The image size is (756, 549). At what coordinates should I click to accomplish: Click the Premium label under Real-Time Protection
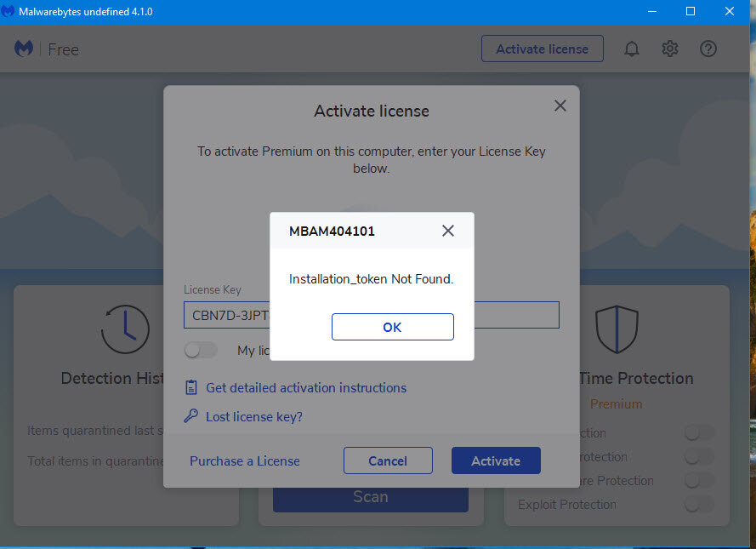coord(617,403)
